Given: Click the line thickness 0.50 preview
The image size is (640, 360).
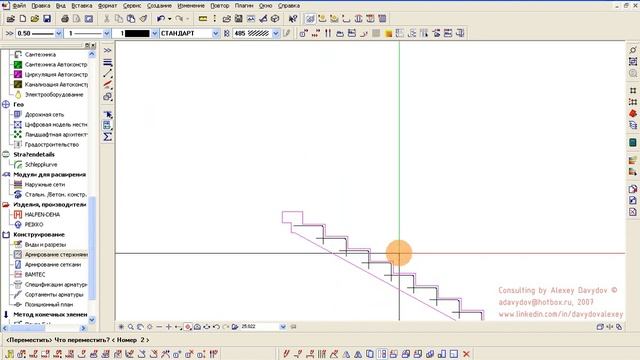Looking at the screenshot, I should click(43, 33).
